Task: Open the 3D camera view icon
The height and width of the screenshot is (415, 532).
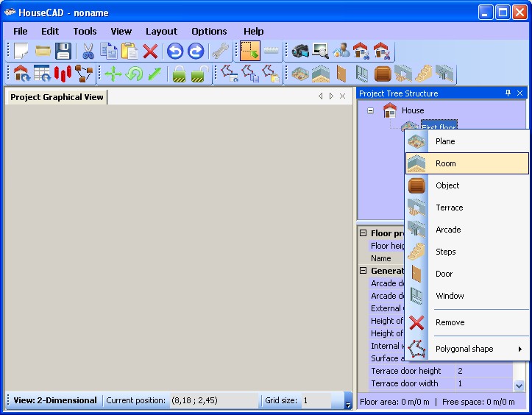Action: (300, 52)
